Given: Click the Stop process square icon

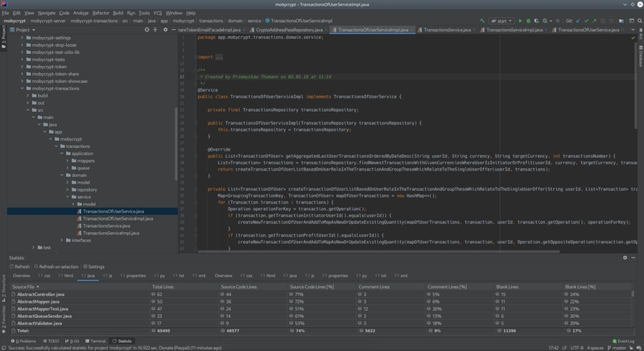Looking at the screenshot, I should pyautogui.click(x=558, y=20).
